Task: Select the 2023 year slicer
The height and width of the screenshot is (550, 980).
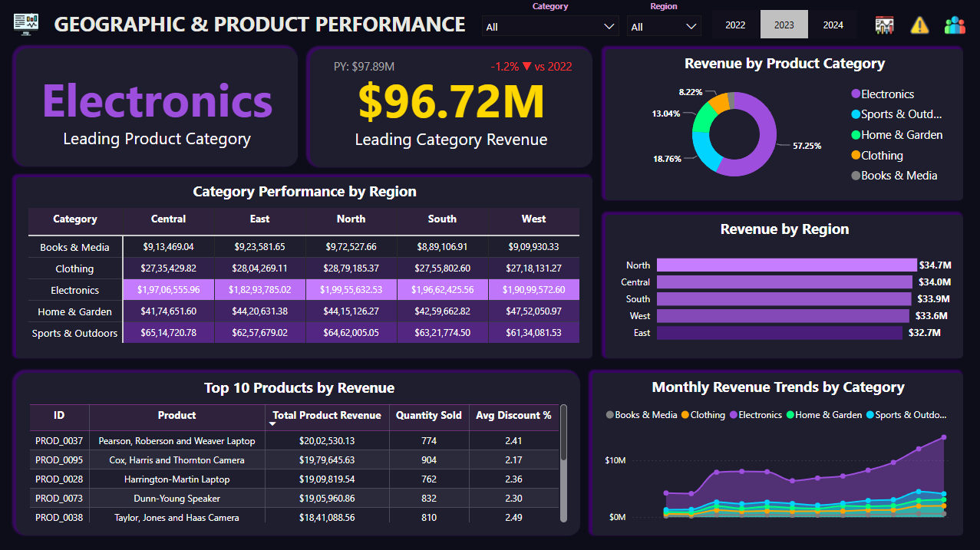Action: [784, 25]
